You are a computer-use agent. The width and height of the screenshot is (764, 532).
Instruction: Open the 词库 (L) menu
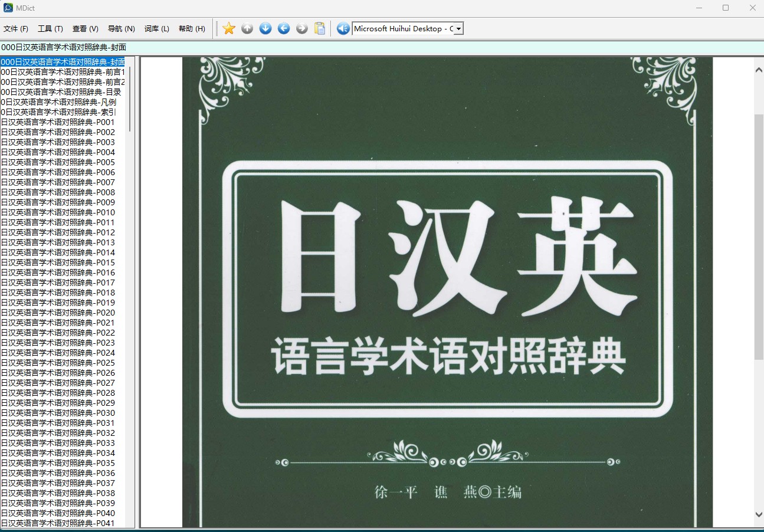tap(157, 29)
